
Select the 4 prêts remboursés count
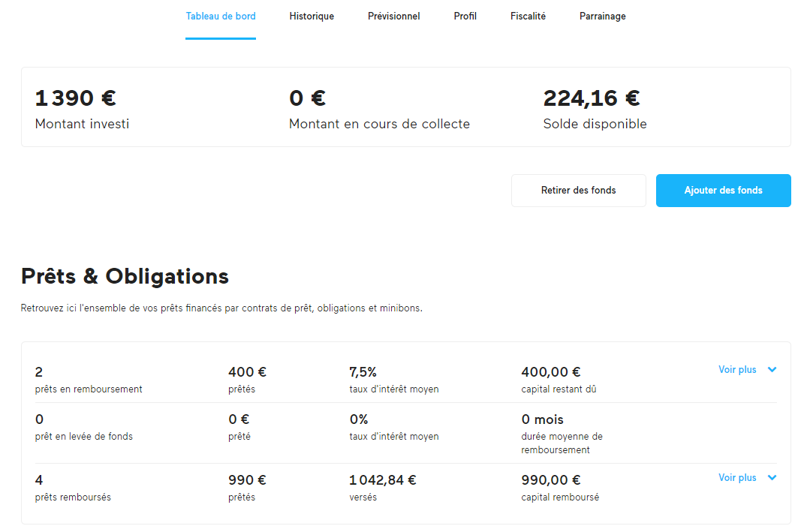point(39,480)
